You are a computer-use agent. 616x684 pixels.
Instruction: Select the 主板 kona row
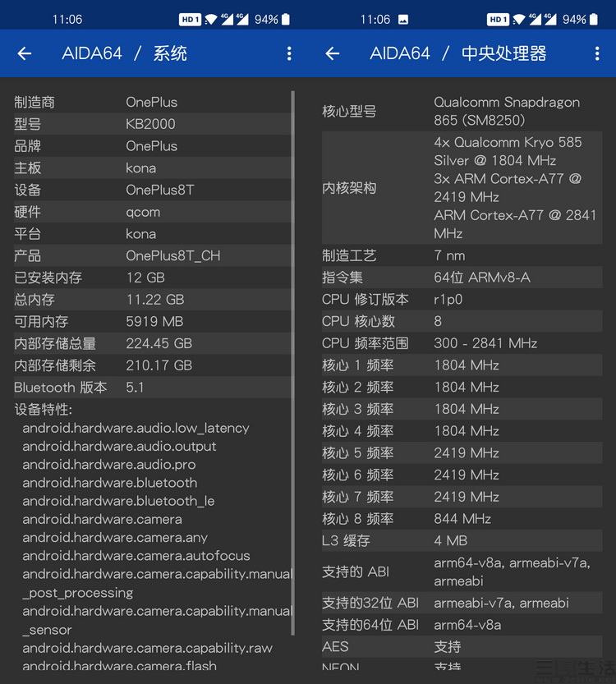click(x=152, y=168)
